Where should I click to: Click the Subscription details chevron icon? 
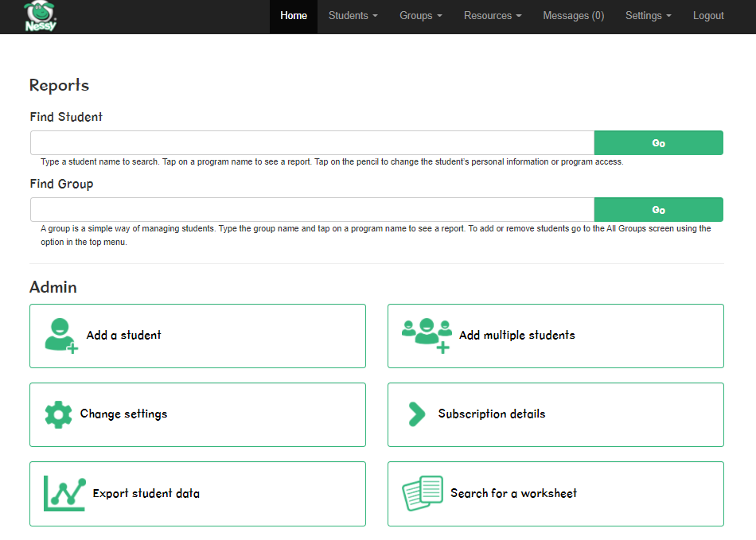pos(416,414)
